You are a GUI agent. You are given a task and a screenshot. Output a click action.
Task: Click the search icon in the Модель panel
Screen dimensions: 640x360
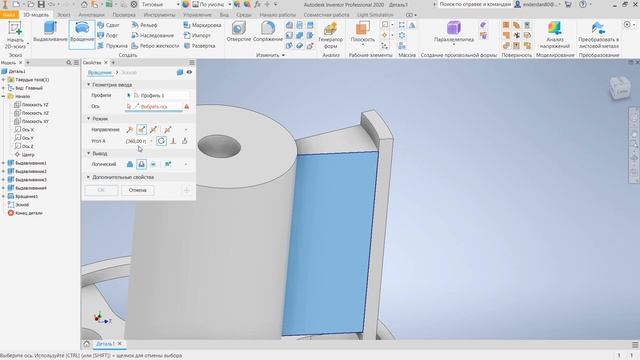(x=69, y=62)
